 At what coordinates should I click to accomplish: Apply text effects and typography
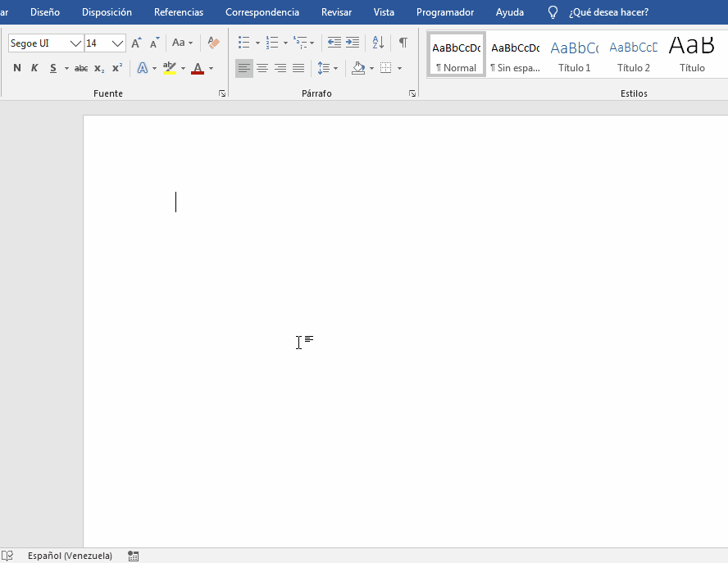click(143, 68)
